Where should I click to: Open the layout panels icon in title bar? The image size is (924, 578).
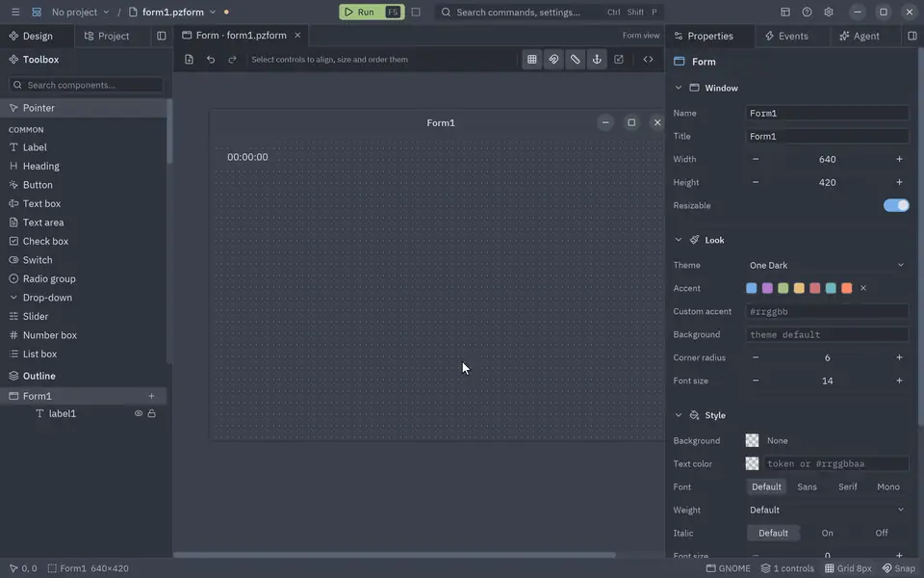coord(785,12)
